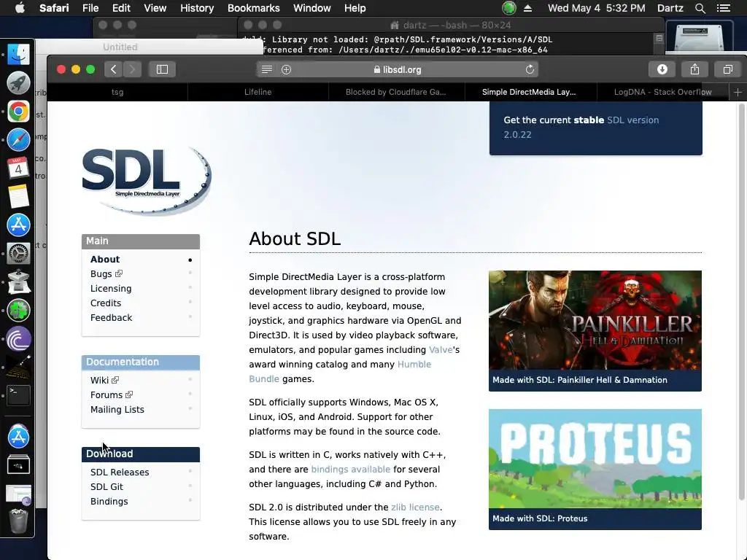Open the Forums documentation link
Image resolution: width=747 pixels, height=560 pixels.
pos(112,394)
